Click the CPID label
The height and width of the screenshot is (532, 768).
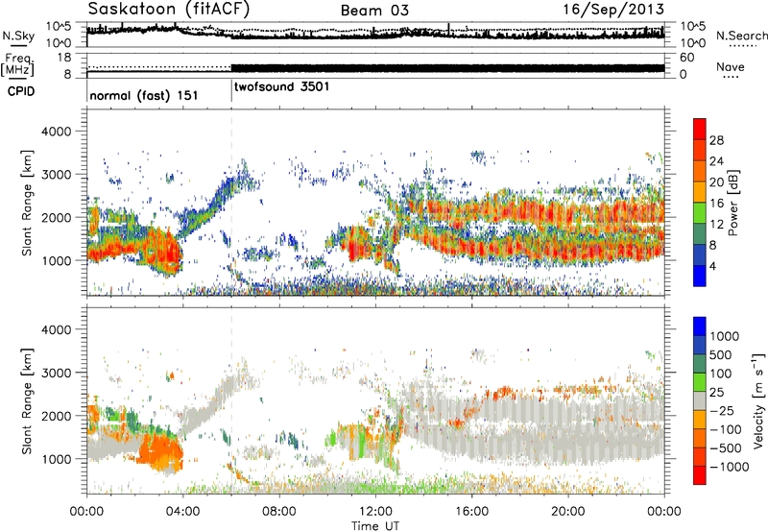(x=21, y=91)
